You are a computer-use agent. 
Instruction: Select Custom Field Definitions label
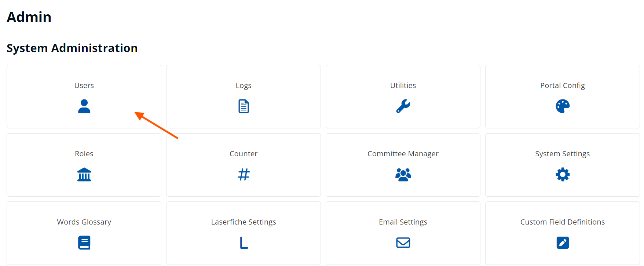[563, 222]
